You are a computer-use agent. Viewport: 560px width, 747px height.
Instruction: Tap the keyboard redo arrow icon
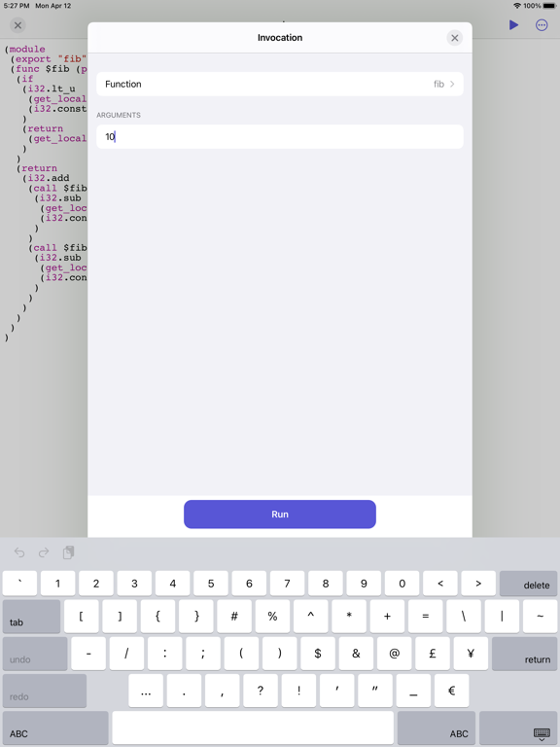(x=44, y=552)
